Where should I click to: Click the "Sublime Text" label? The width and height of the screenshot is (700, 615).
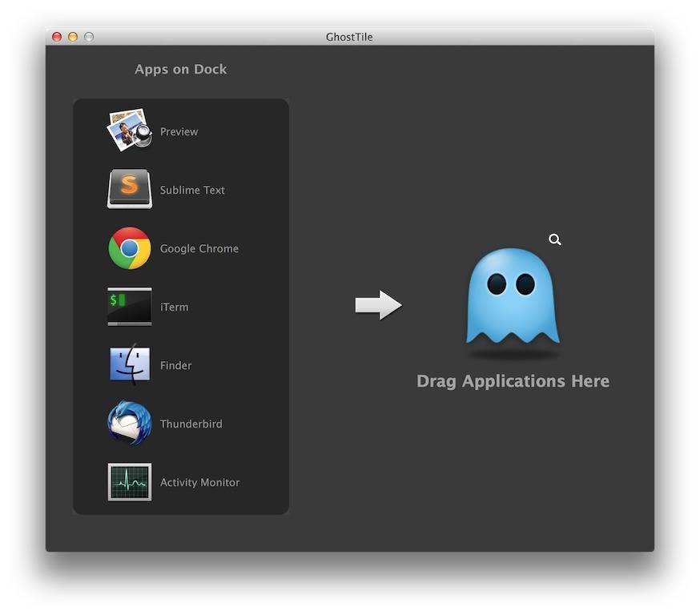pos(192,190)
